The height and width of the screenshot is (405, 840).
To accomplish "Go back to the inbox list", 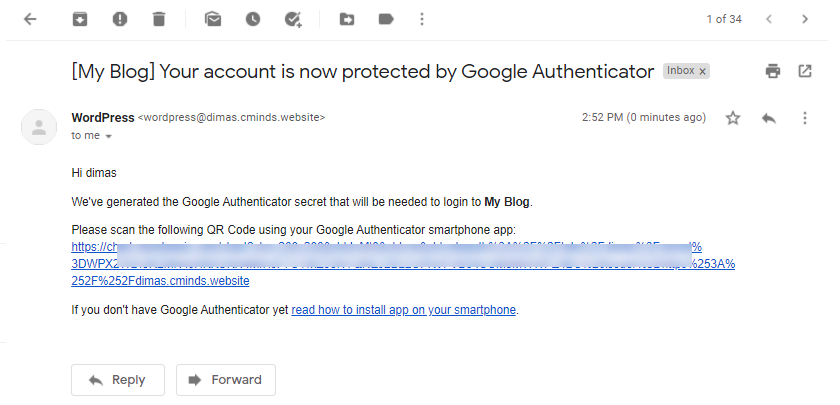I will pyautogui.click(x=31, y=19).
